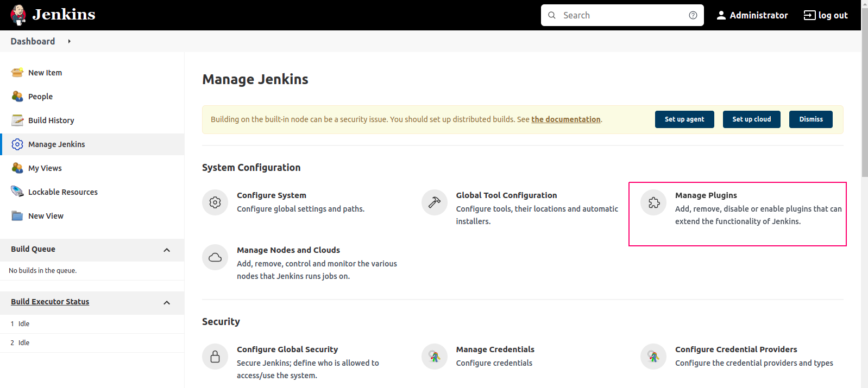Dismiss the security warning banner
Viewport: 868px width, 388px height.
pyautogui.click(x=811, y=119)
